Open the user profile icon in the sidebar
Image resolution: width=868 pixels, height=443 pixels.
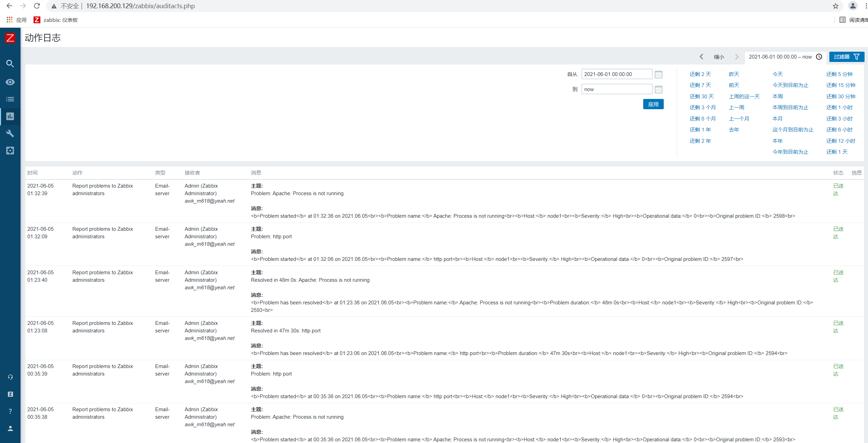(x=10, y=428)
